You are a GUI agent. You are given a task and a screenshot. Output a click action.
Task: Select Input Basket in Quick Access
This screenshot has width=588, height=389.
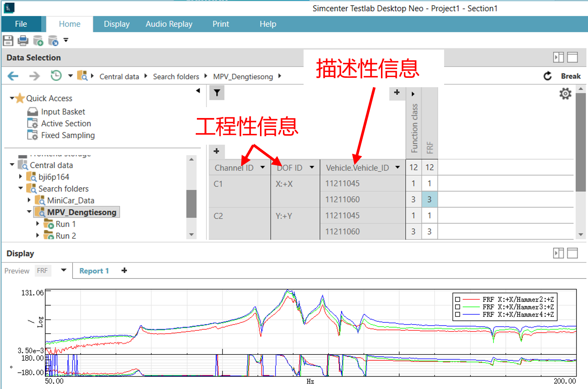pos(63,112)
